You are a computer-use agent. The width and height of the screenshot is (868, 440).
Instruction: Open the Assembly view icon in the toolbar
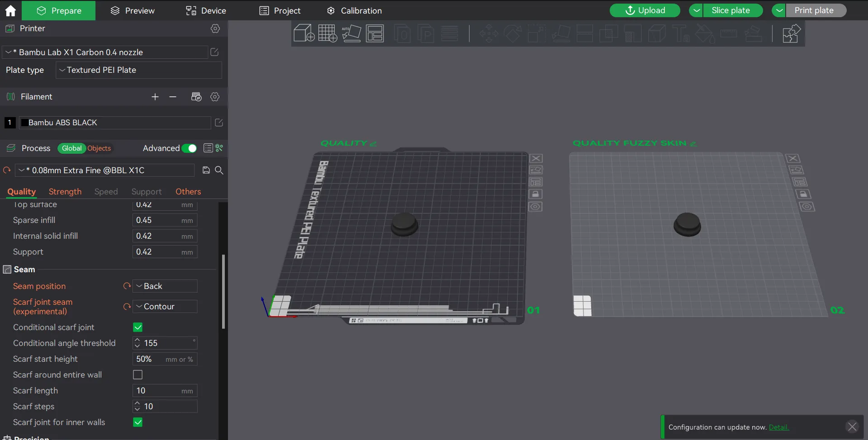(792, 33)
